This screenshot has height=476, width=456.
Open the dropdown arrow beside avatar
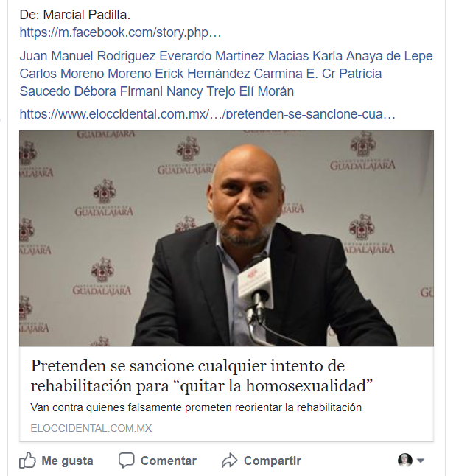pos(421,461)
